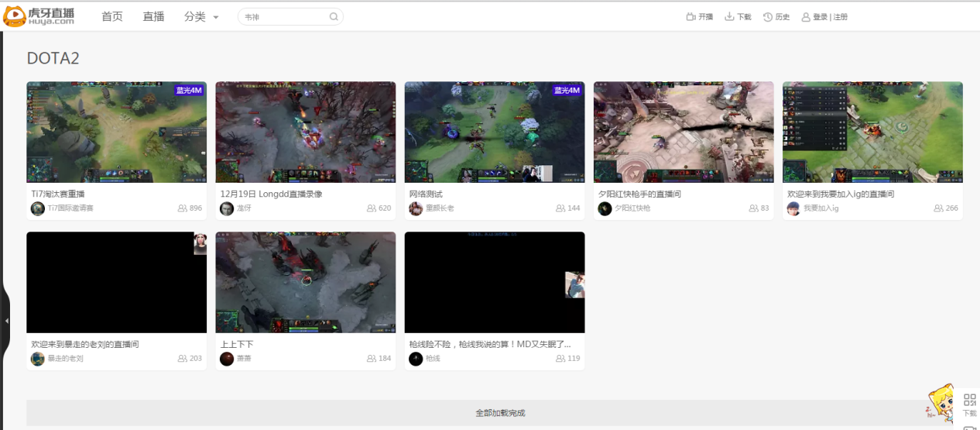The height and width of the screenshot is (430, 980).
Task: Click streamer name 暴走的老刘
Action: click(66, 359)
